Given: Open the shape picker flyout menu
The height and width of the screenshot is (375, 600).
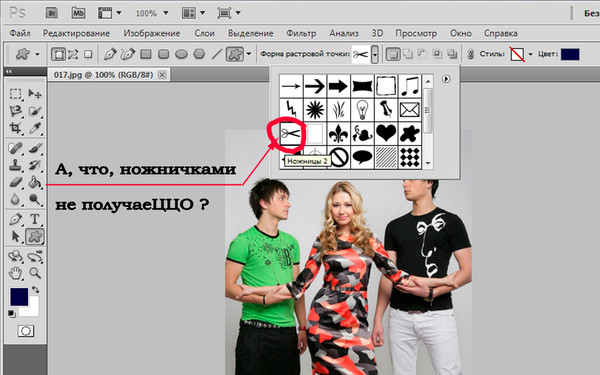Looking at the screenshot, I should tap(446, 79).
